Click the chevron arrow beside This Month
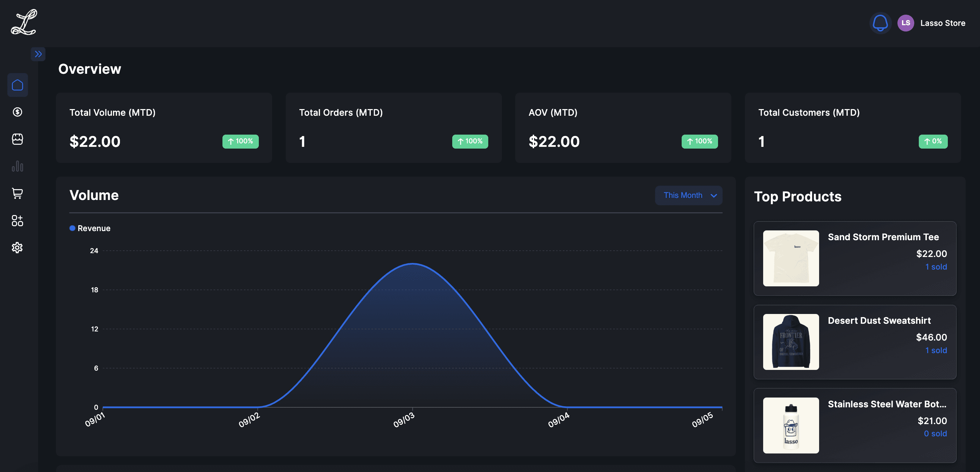Viewport: 980px width, 472px height. click(x=714, y=195)
